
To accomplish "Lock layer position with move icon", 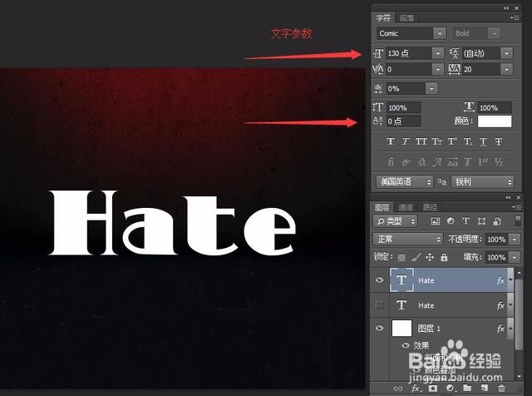I will point(430,257).
